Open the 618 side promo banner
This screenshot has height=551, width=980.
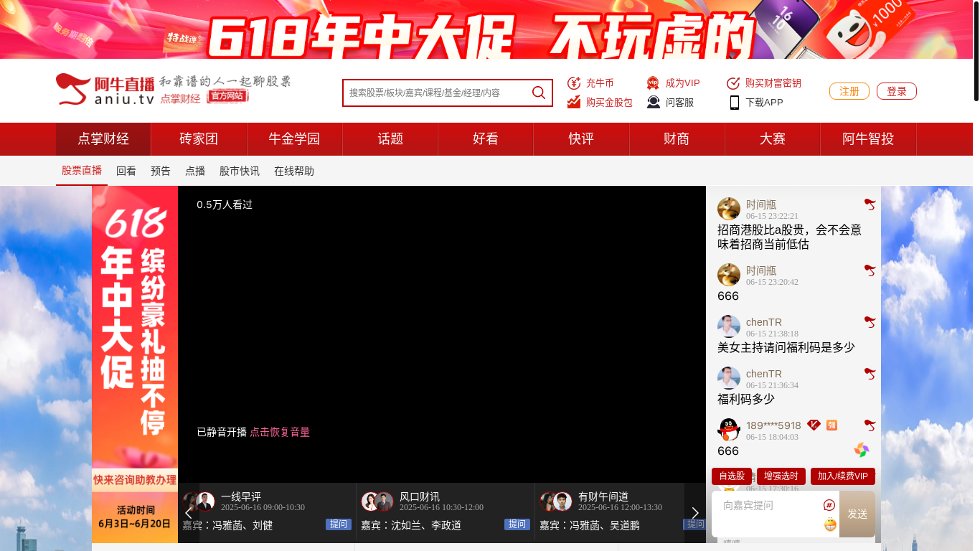[x=135, y=364]
